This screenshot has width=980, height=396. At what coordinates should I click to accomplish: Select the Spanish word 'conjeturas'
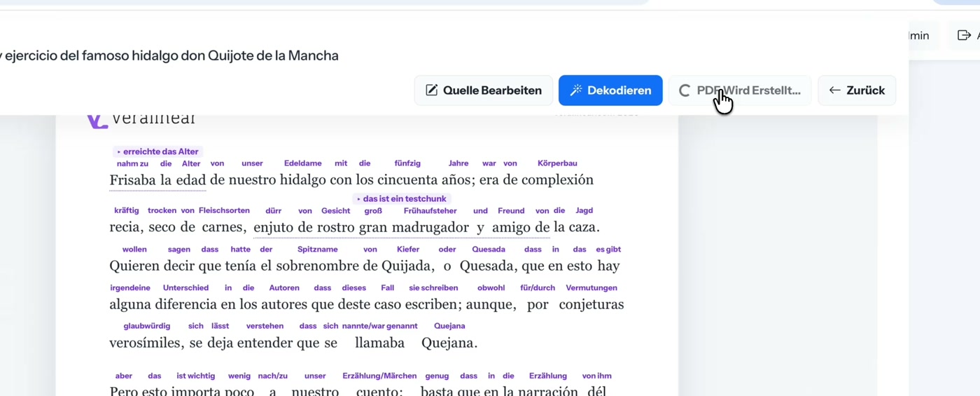coord(591,305)
